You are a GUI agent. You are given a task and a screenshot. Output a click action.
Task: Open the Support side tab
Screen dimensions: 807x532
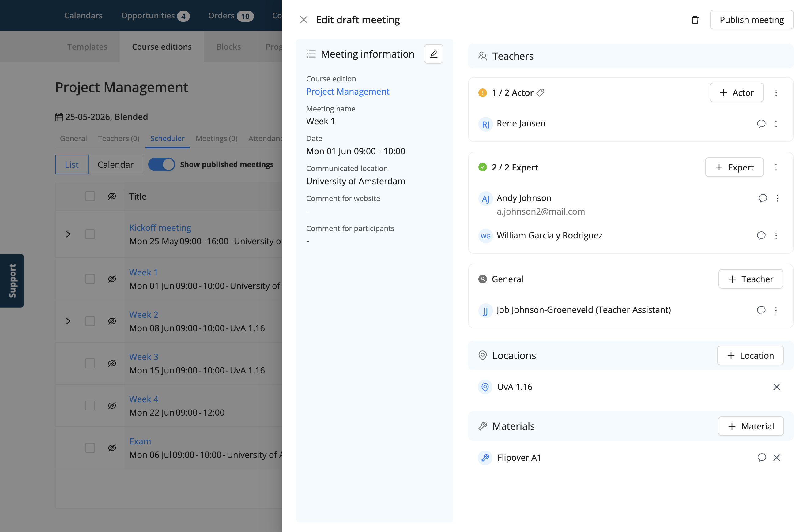point(12,281)
